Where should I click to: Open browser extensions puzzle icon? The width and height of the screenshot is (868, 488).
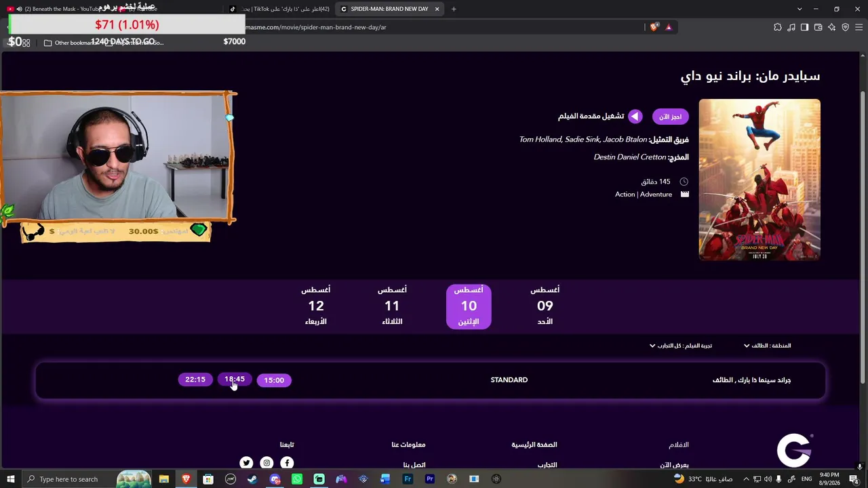click(x=778, y=27)
